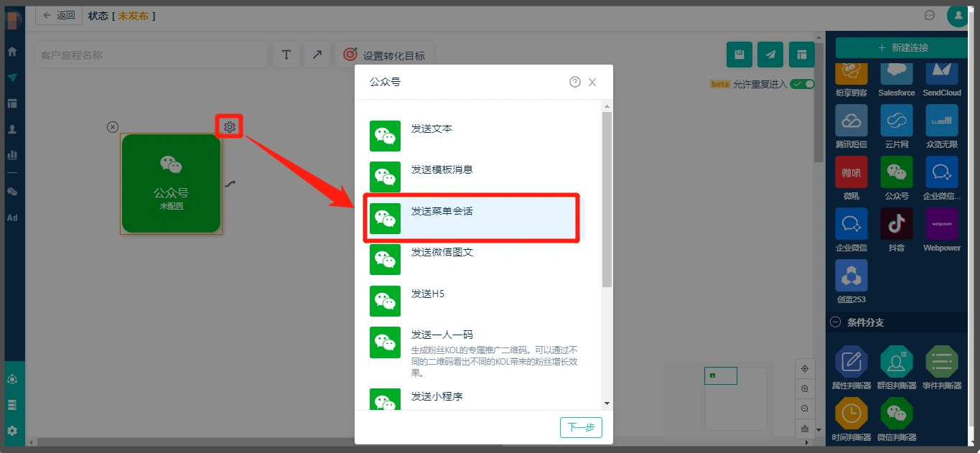Click the canvas zoom out icon
Image resolution: width=980 pixels, height=453 pixels.
click(805, 408)
